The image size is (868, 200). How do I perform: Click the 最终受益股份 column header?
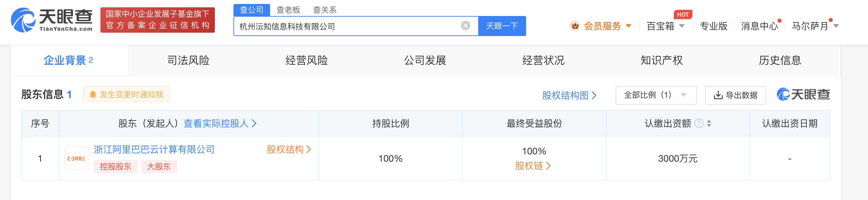tap(534, 124)
